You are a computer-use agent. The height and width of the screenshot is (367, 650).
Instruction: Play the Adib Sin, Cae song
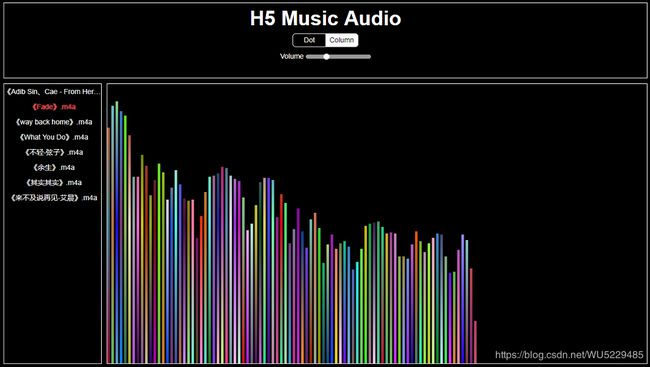pyautogui.click(x=53, y=92)
